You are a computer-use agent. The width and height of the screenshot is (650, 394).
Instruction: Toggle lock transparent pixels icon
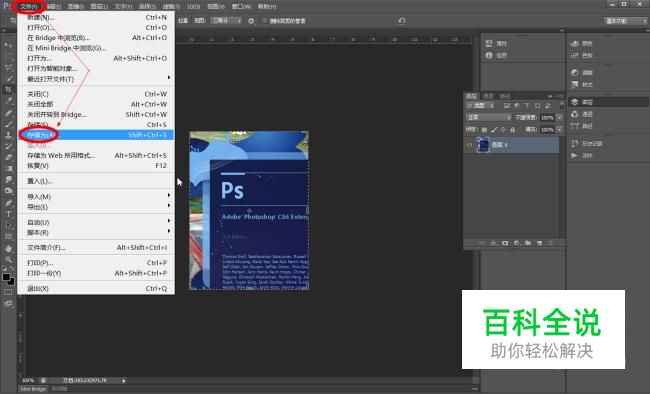484,129
